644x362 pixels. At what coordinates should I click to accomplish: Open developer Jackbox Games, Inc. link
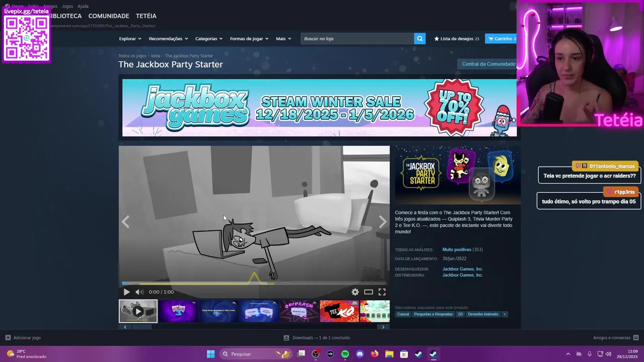(462, 269)
